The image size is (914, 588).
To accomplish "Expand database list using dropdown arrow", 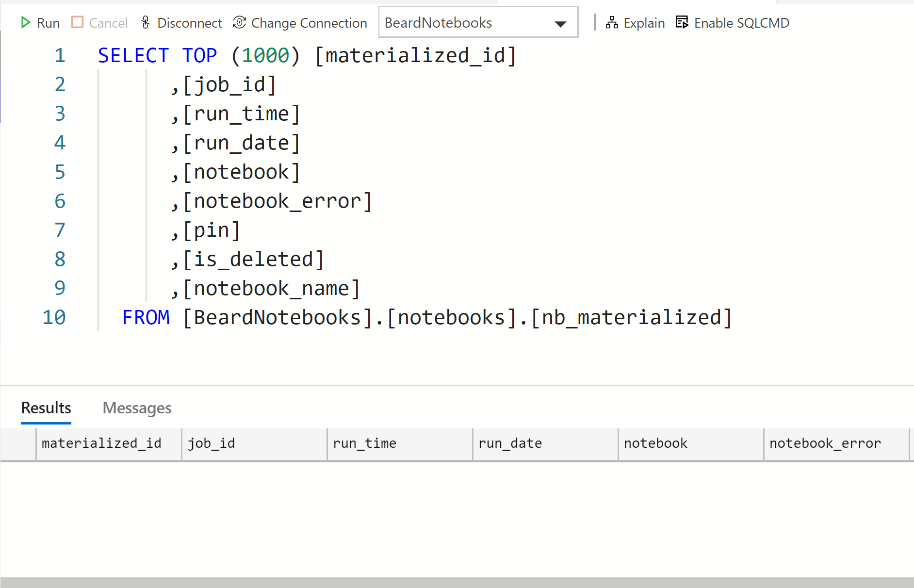I will tap(560, 24).
